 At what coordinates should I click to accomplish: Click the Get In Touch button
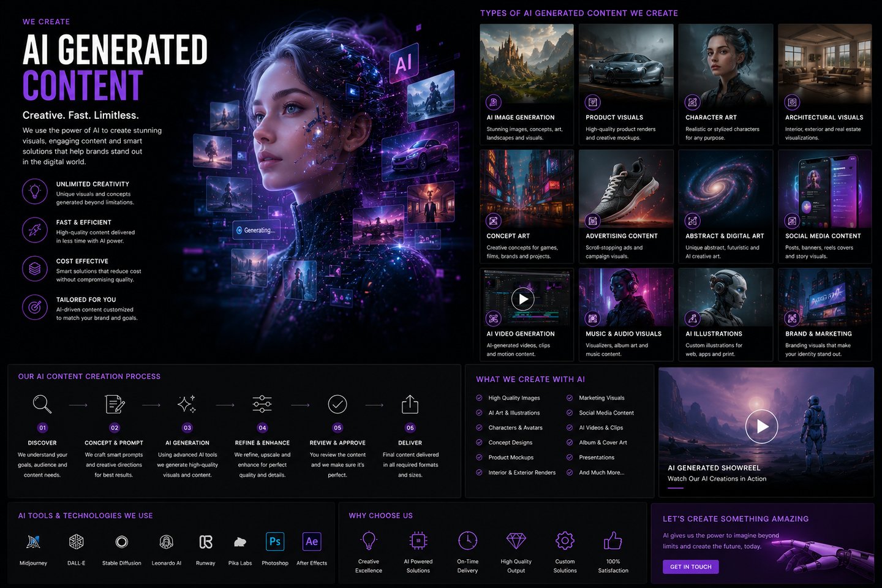tap(690, 567)
